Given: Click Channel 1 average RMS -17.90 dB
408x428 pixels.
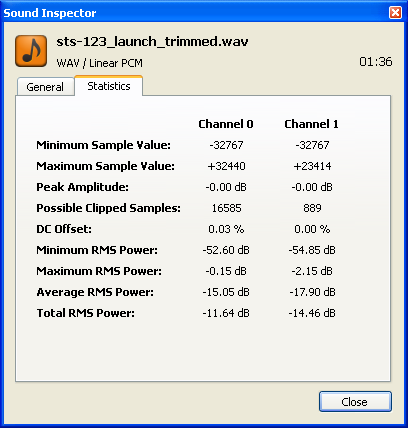Looking at the screenshot, I should (x=312, y=292).
